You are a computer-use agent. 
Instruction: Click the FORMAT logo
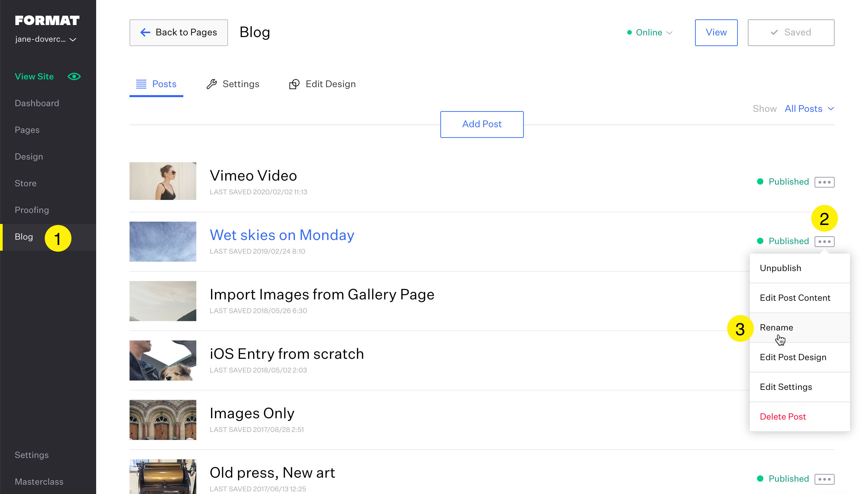click(47, 20)
